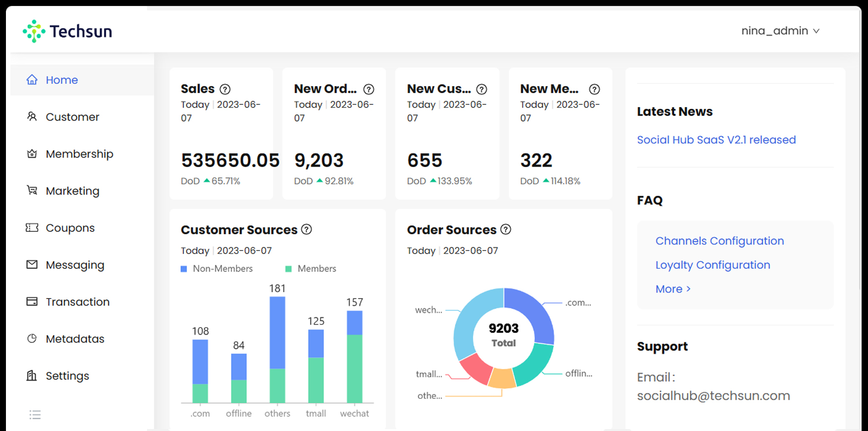Click the Techsun logo icon

point(34,31)
